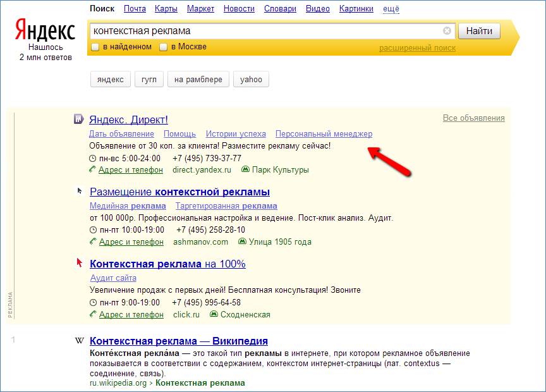Viewport: 546px width, 392px height.
Task: Open 'Адрес и телефон' in the ashmanov.com ad
Action: pos(131,242)
